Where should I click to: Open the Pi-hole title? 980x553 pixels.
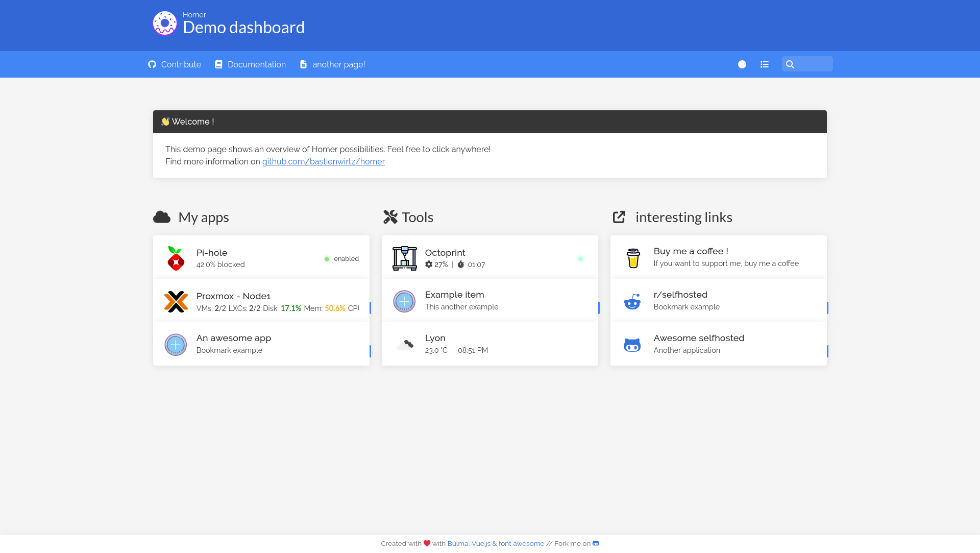coord(212,253)
